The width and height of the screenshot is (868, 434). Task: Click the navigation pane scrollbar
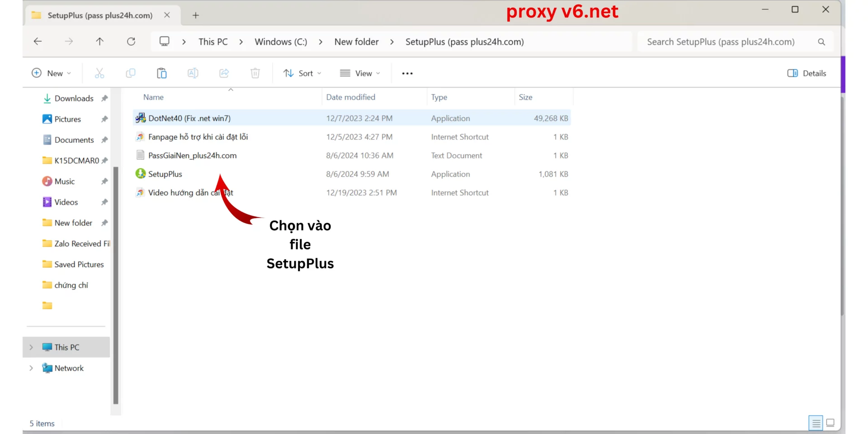point(116,285)
